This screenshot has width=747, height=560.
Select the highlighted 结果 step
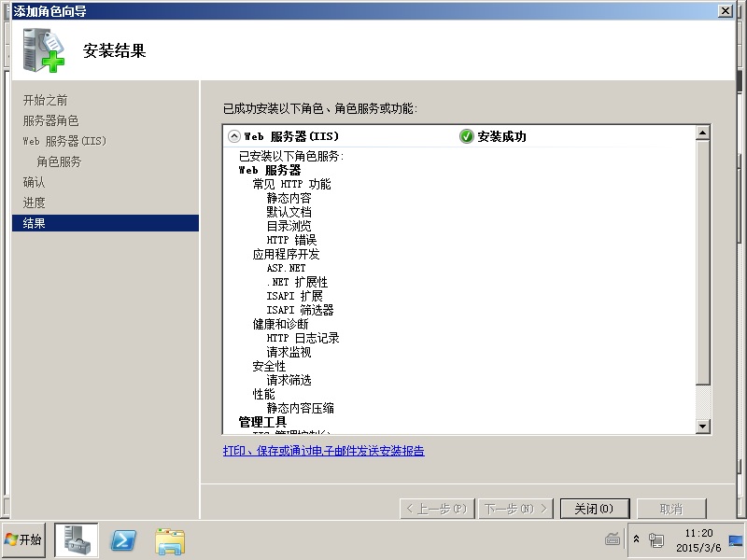click(x=106, y=223)
